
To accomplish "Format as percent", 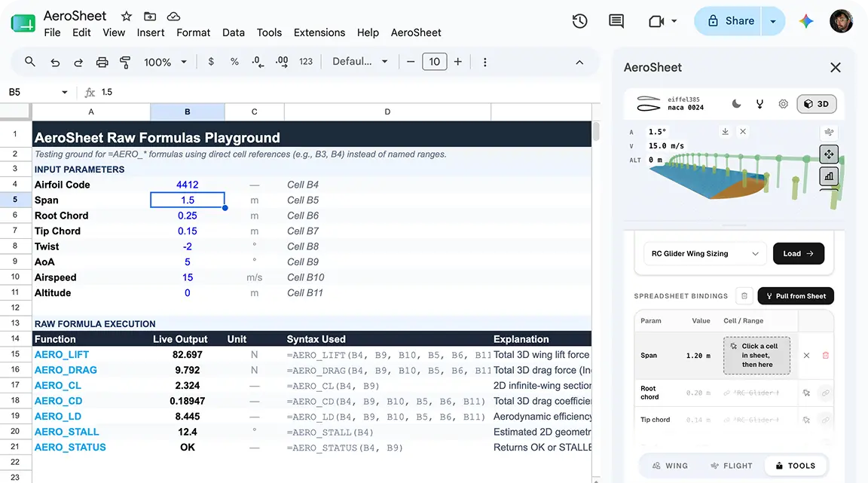I will 234,62.
